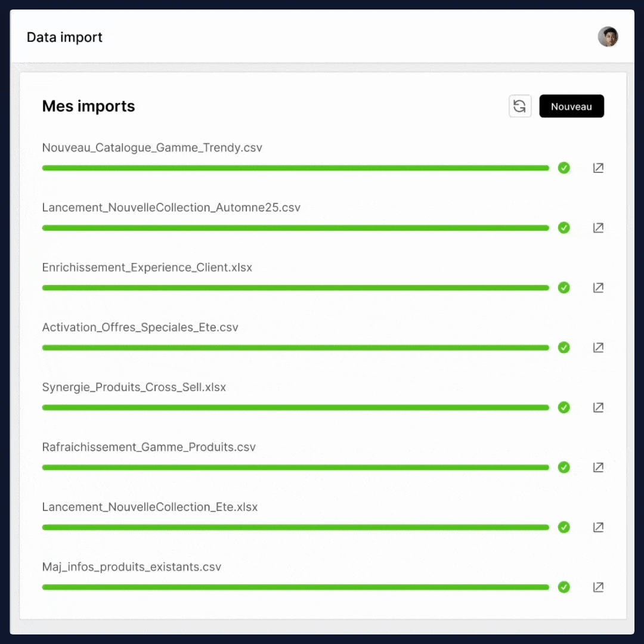Click green success checkmark for Nouveau_Catalogue_Gamme_Trendy.csv

[x=564, y=168]
